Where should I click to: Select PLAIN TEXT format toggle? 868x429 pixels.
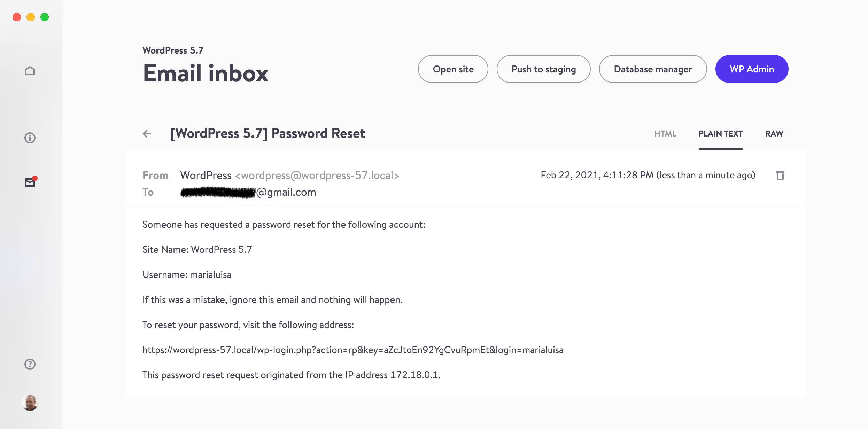point(720,133)
